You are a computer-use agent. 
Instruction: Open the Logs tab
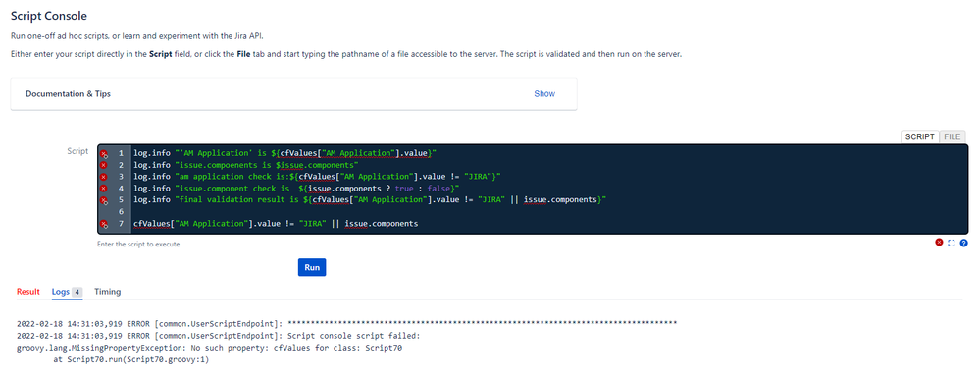(x=67, y=292)
